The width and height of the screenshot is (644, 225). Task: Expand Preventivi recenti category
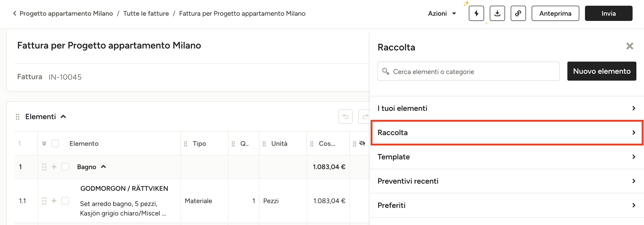pos(507,181)
